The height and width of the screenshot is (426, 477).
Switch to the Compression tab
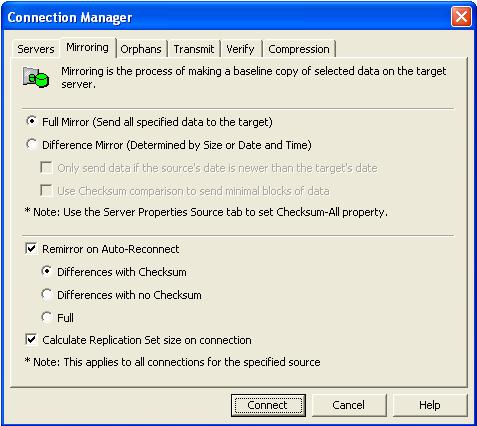[299, 49]
